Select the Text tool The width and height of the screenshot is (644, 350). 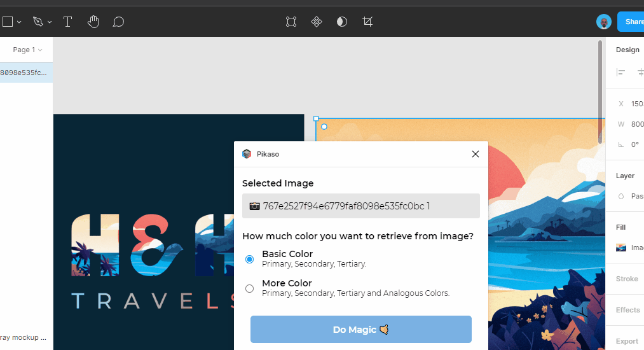68,22
